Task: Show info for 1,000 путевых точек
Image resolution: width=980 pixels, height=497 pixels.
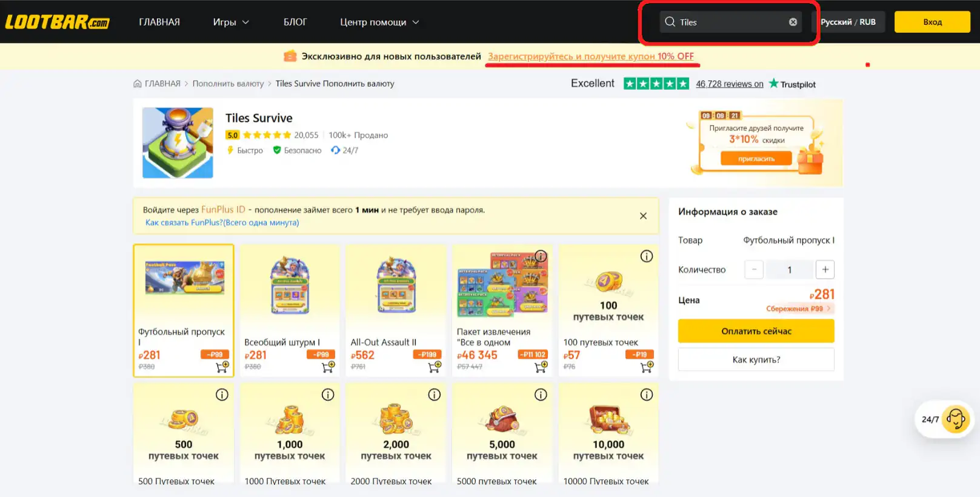Action: point(328,395)
